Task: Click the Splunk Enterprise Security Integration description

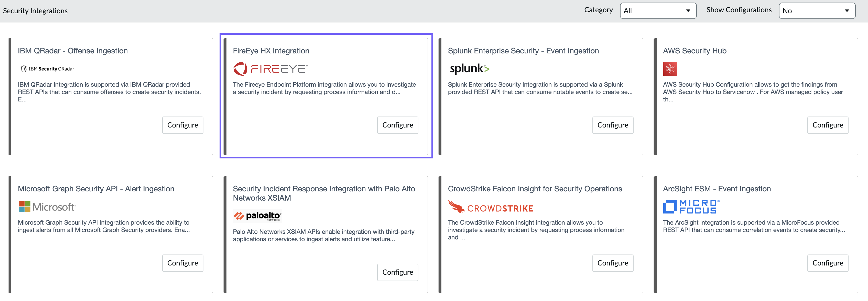Action: (540, 88)
